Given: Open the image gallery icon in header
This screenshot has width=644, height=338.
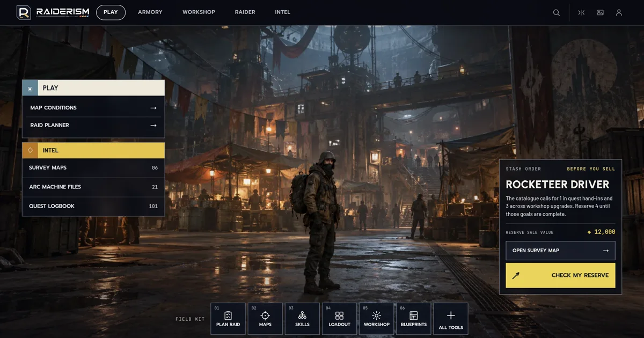Looking at the screenshot, I should click(600, 12).
